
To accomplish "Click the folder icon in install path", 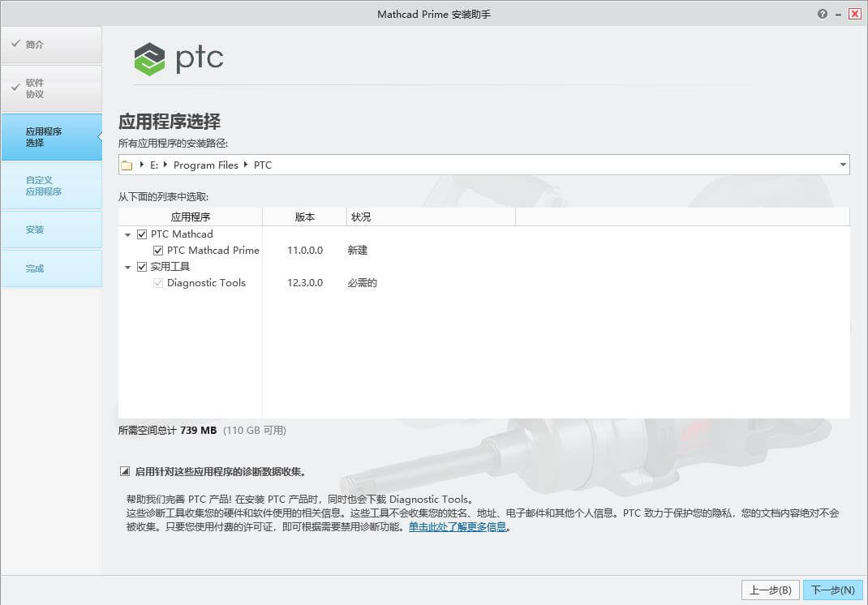I will (127, 165).
